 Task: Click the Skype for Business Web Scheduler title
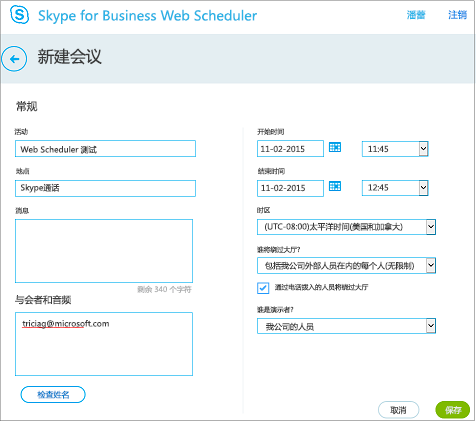click(147, 16)
